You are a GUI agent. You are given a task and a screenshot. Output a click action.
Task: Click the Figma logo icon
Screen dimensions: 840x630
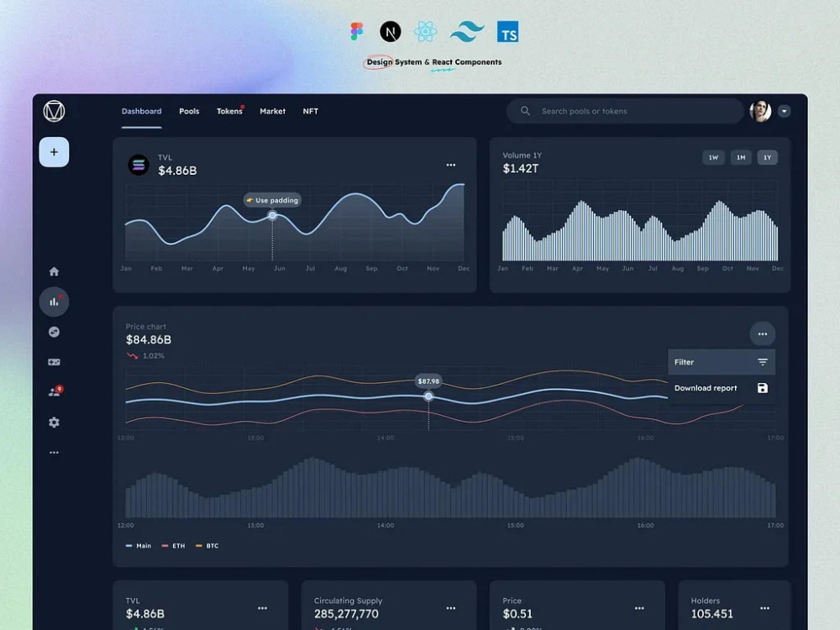point(357,32)
